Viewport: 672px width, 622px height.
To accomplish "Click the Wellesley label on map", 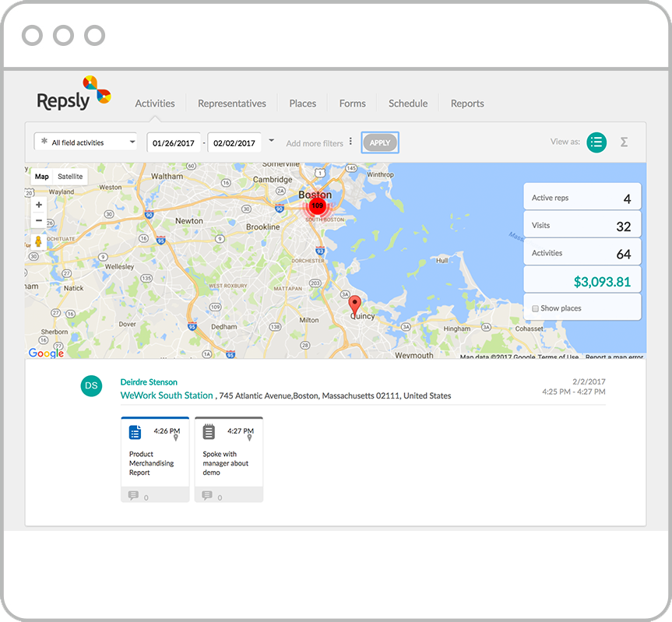I will (120, 266).
